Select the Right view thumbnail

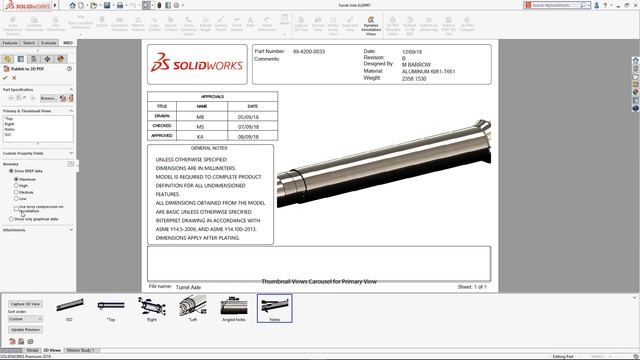click(x=152, y=308)
